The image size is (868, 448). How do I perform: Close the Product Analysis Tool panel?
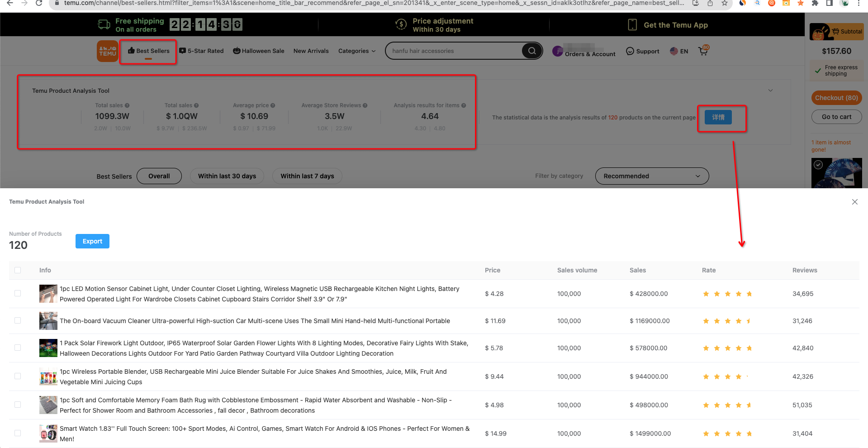(855, 202)
